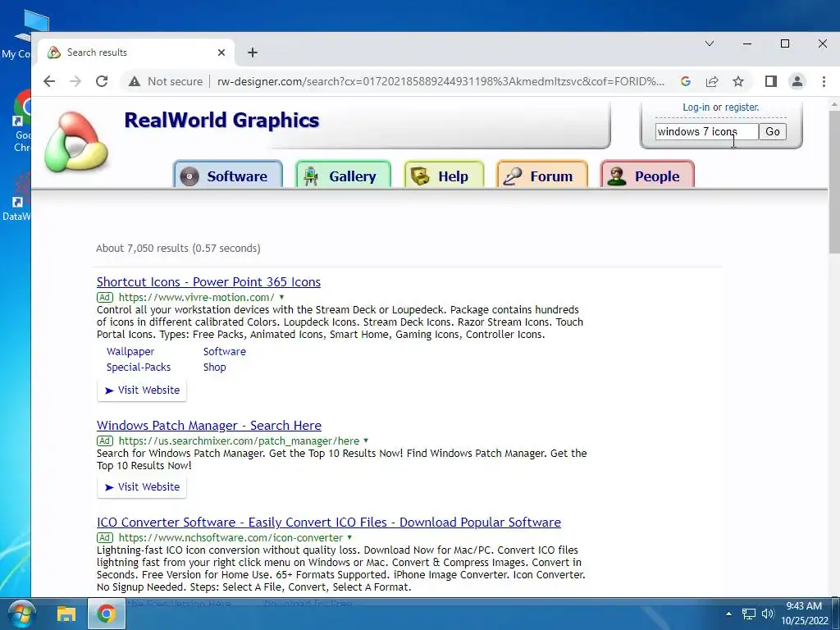Click the page vertical scrollbar
This screenshot has width=840, height=630.
(834, 182)
